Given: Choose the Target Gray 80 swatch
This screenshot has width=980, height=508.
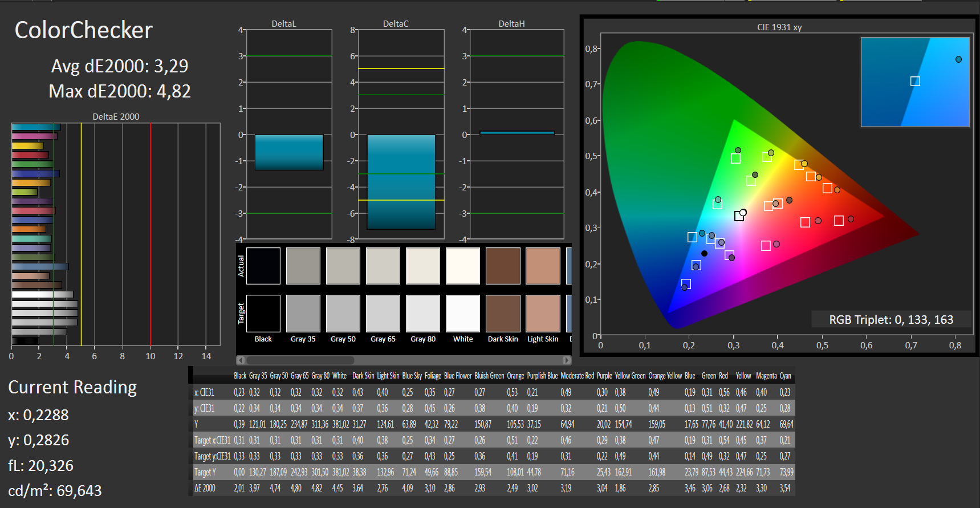Looking at the screenshot, I should [x=423, y=314].
